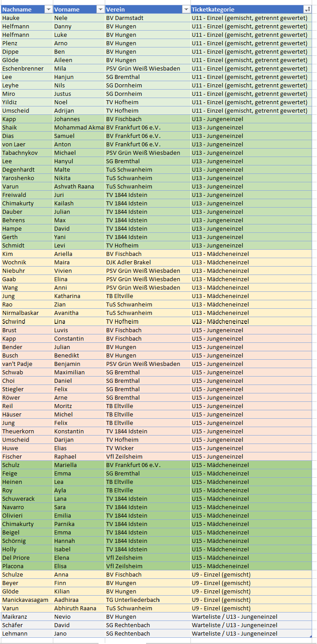Image resolution: width=317 pixels, height=644 pixels.
Task: Open the Vorname column filter dropdown
Action: pyautogui.click(x=100, y=9)
